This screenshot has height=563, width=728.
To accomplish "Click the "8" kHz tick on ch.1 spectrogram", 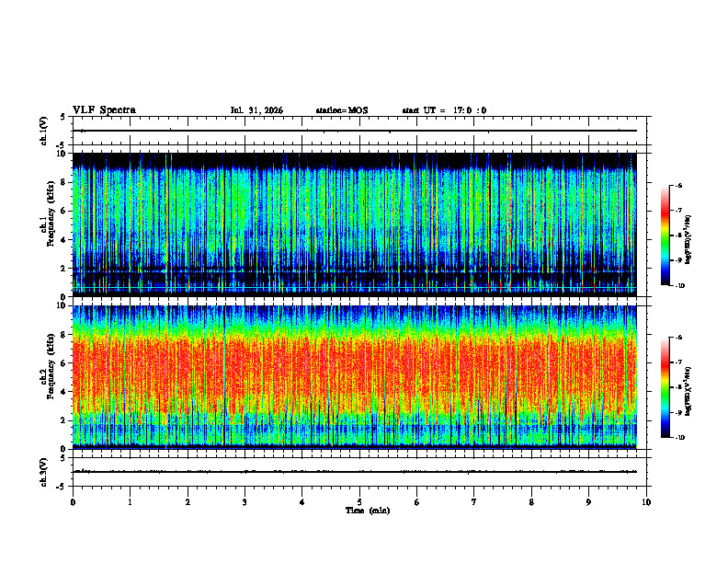I will 64,182.
